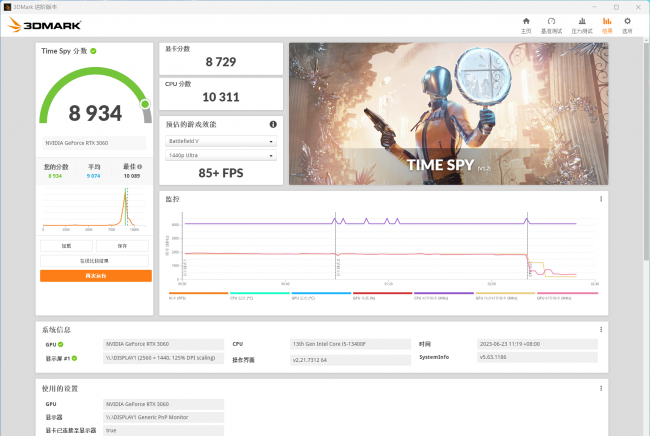Open the Battlefield V game dropdown

point(221,141)
